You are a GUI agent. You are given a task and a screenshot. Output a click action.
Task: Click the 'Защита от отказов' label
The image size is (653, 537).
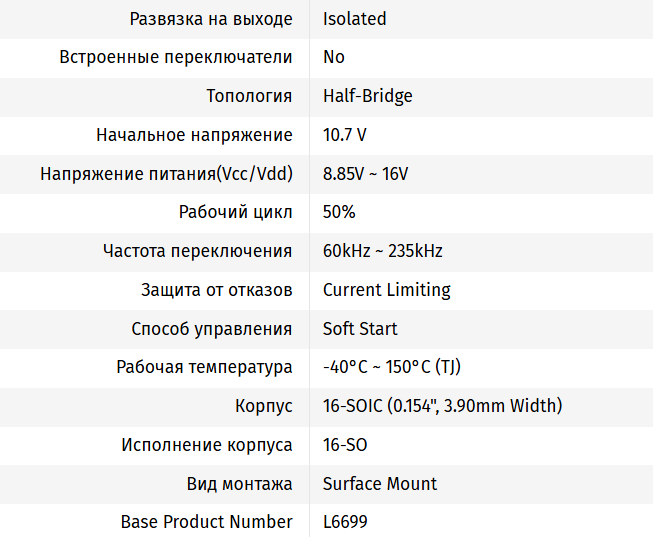click(x=217, y=290)
